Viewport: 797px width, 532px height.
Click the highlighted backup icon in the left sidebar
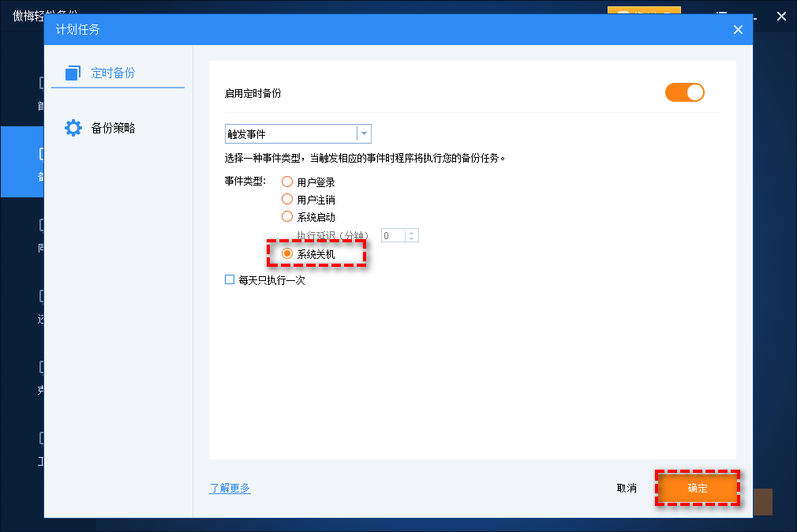(41, 154)
